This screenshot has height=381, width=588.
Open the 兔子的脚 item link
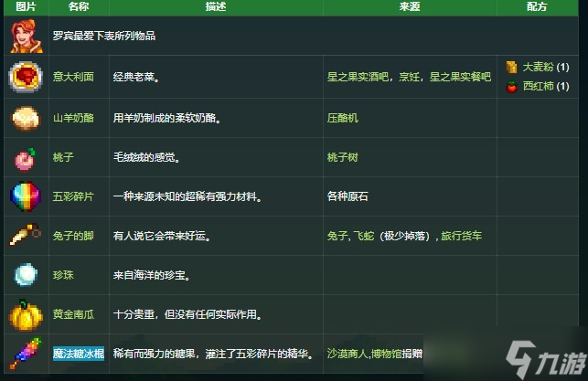tap(73, 236)
